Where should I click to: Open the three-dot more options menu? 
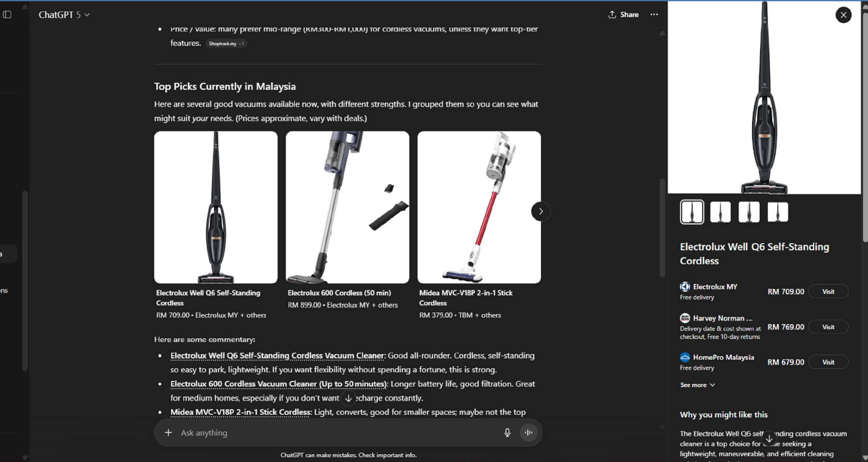point(654,14)
